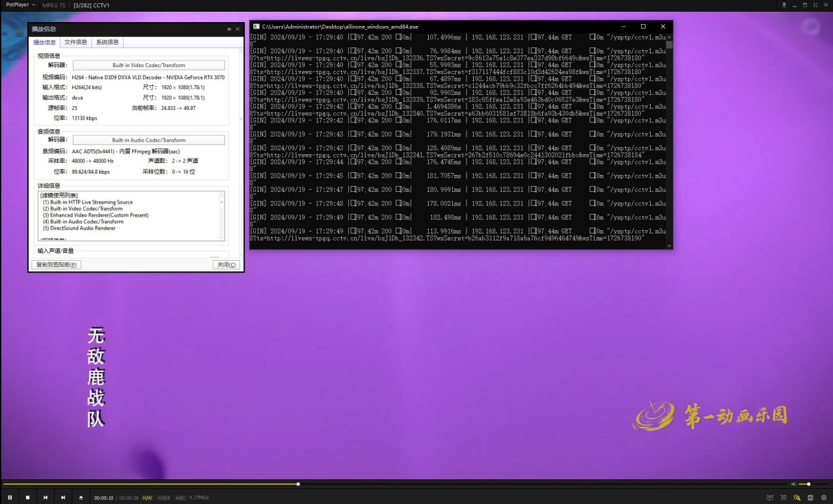Viewport: 833px width, 504px height.
Task: Click the eject/open file icon
Action: 81,497
